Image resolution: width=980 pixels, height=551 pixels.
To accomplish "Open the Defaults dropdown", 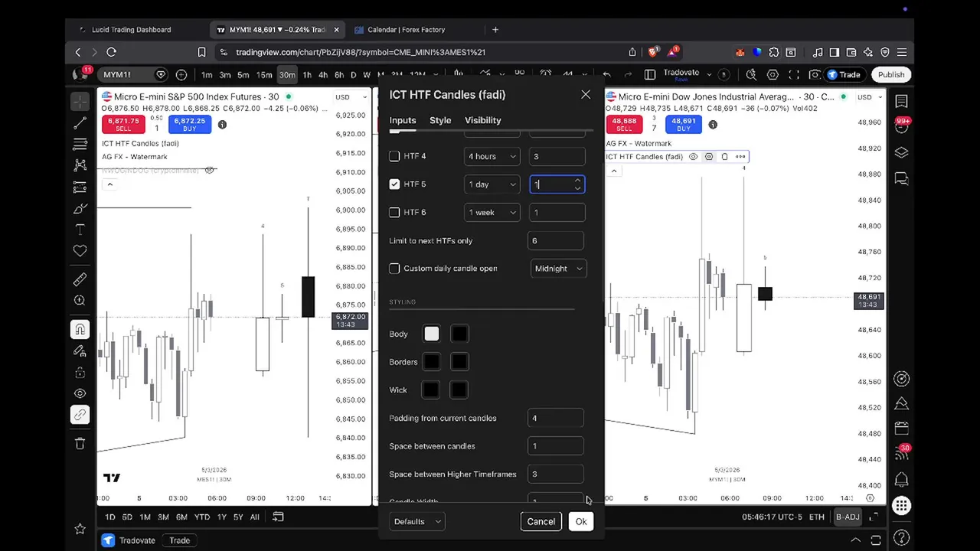I will click(417, 521).
